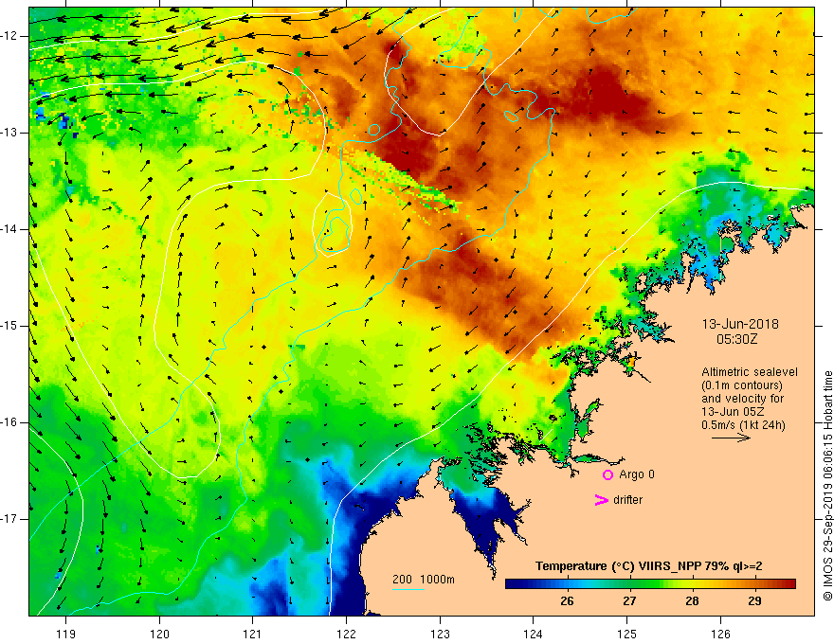Click the "Argo 0" legend label
The width and height of the screenshot is (834, 644).
click(637, 474)
